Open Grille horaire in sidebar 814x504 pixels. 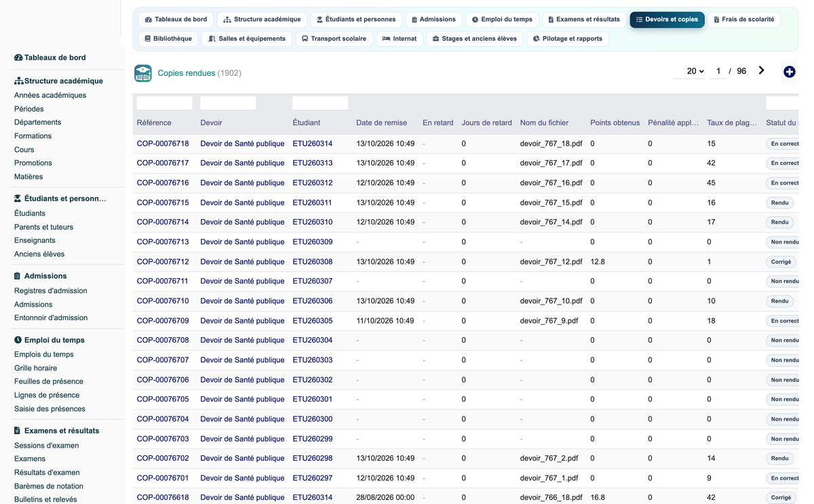click(x=35, y=368)
